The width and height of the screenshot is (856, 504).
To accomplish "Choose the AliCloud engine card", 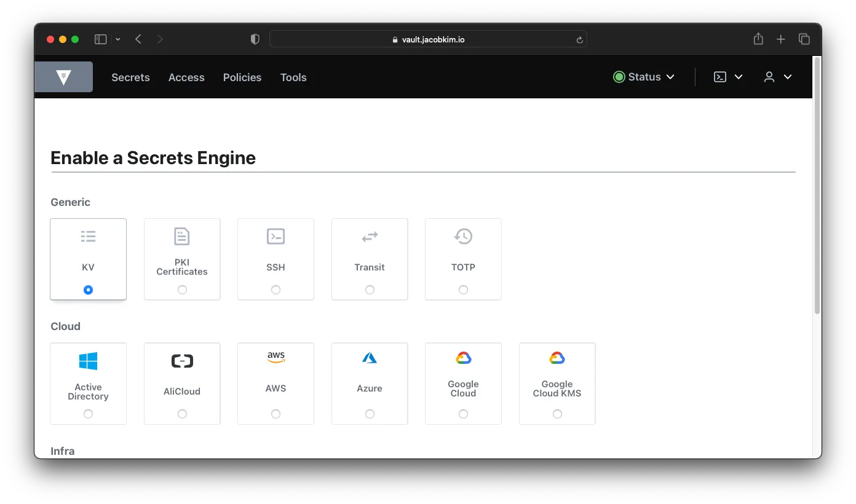I will (x=182, y=384).
